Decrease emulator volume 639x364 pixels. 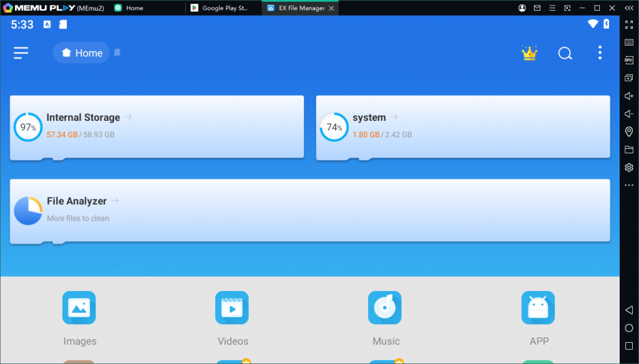click(629, 113)
